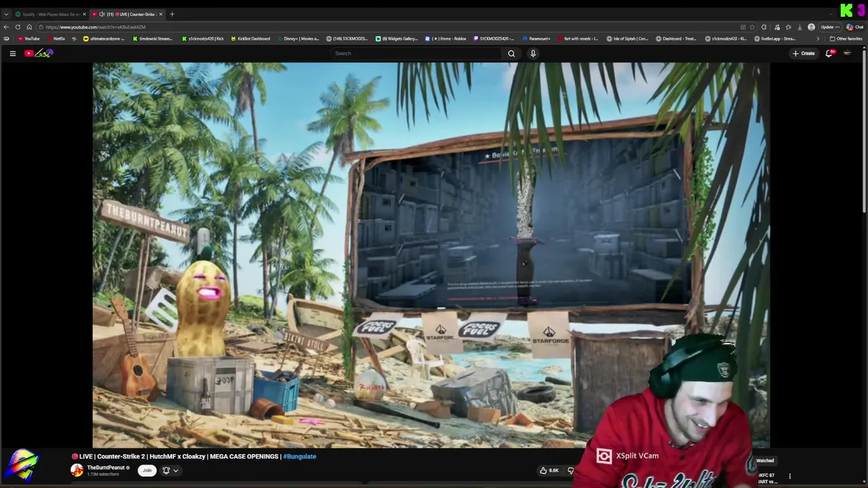Viewport: 868px width, 488px height.
Task: Go to browser home page icon
Action: [x=29, y=27]
